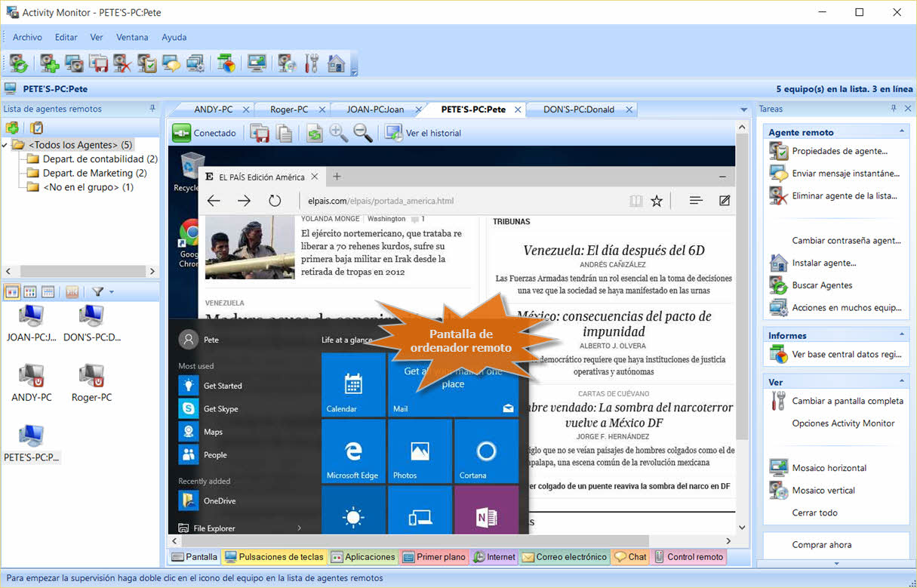This screenshot has width=917, height=588.
Task: Close the Roger-PC tab
Action: point(322,109)
